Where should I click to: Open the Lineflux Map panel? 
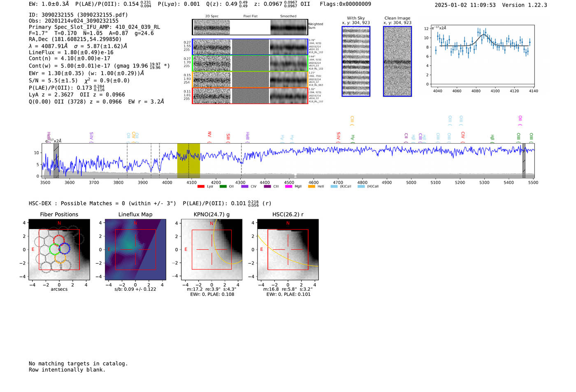tap(135, 250)
